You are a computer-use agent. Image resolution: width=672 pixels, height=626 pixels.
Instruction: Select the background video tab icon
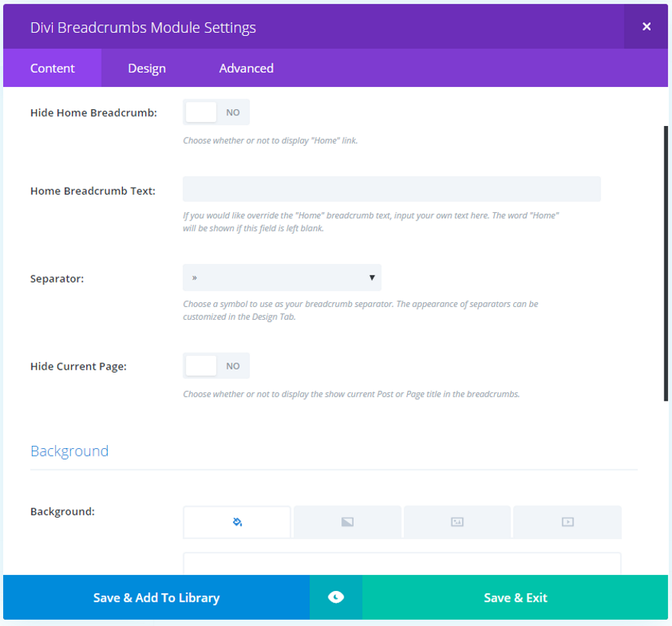(567, 522)
